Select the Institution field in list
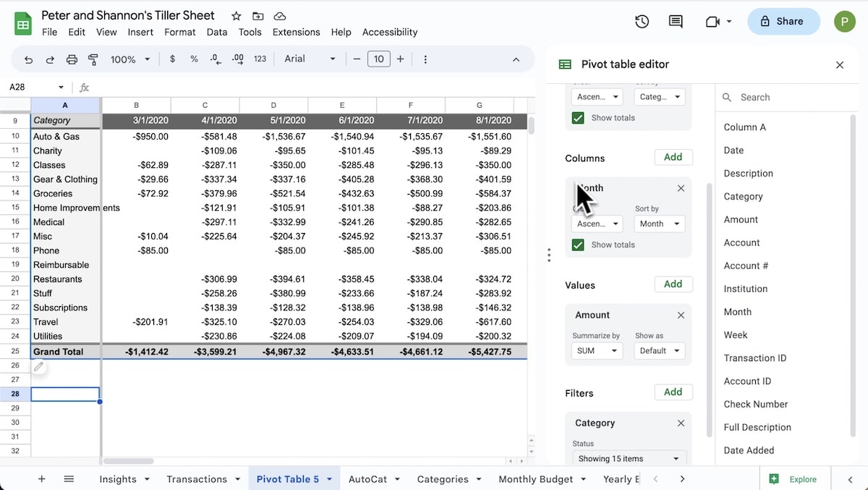Screen dimensions: 868x490 click(x=746, y=289)
